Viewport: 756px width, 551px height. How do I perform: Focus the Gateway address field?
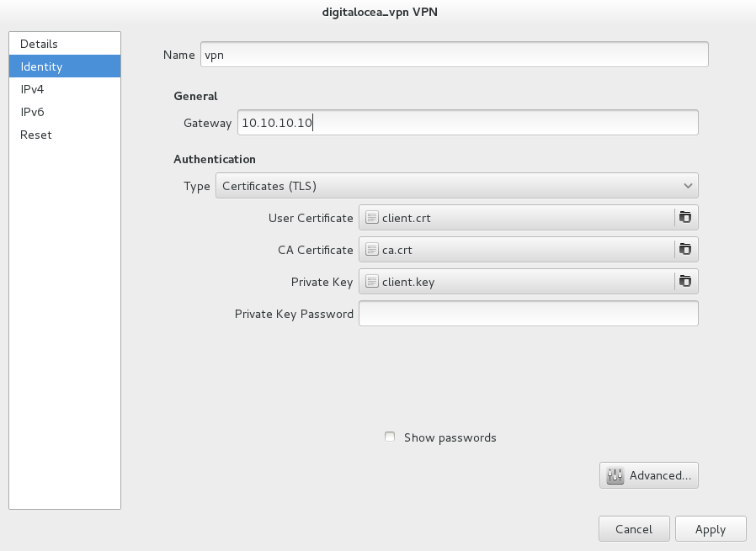467,123
